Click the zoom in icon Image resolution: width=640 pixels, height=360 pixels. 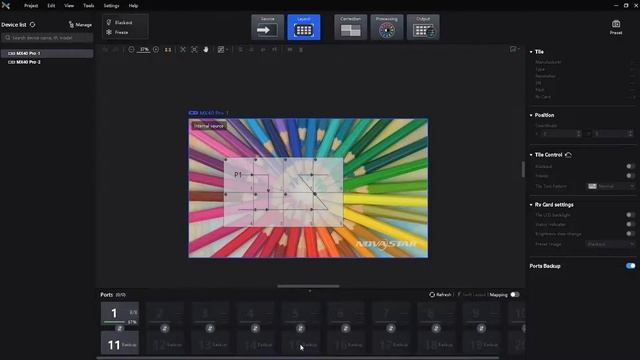pyautogui.click(x=156, y=49)
